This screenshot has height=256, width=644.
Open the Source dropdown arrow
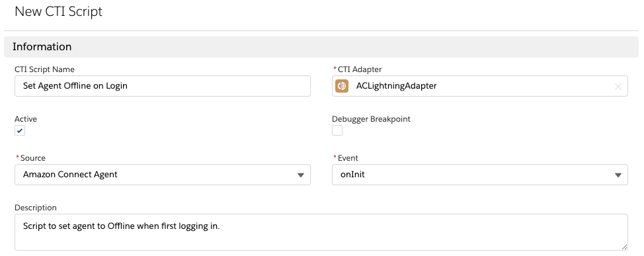coord(301,175)
